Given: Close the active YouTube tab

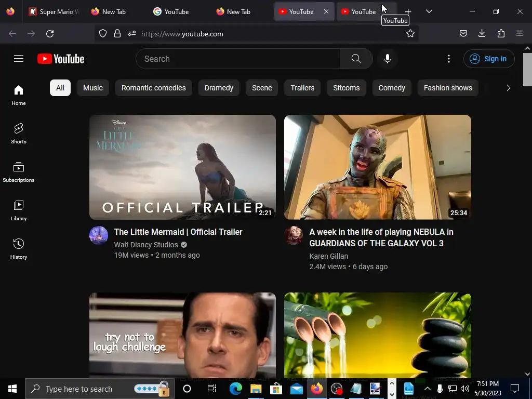Looking at the screenshot, I should click(326, 11).
